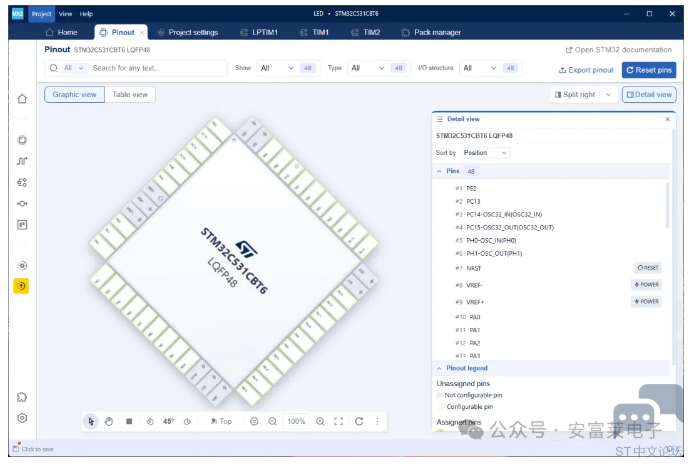Select the pointer cursor tool
This screenshot has width=692, height=467.
(x=91, y=421)
